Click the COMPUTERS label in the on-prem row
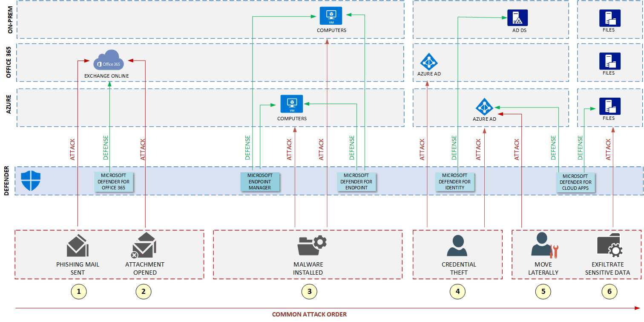The image size is (644, 322). pyautogui.click(x=331, y=30)
